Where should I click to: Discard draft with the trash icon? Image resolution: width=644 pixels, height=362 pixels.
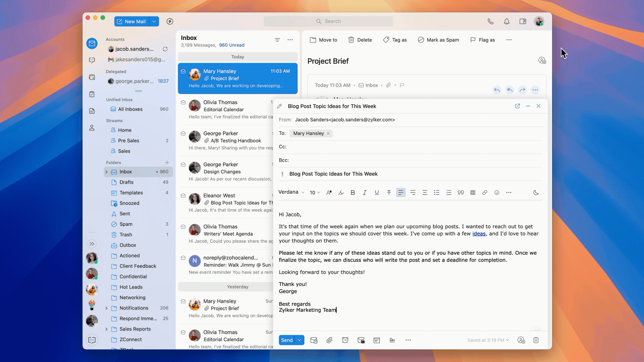[x=536, y=340]
